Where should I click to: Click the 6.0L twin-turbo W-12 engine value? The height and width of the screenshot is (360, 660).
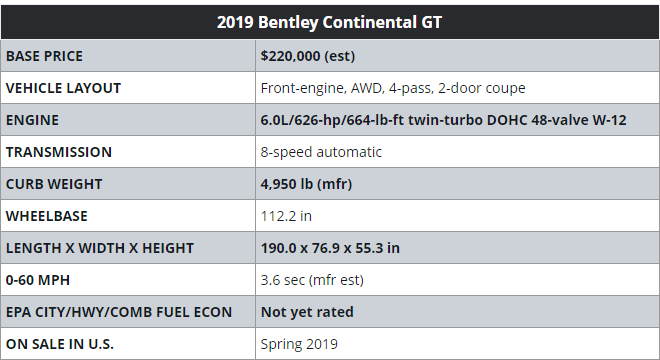443,120
